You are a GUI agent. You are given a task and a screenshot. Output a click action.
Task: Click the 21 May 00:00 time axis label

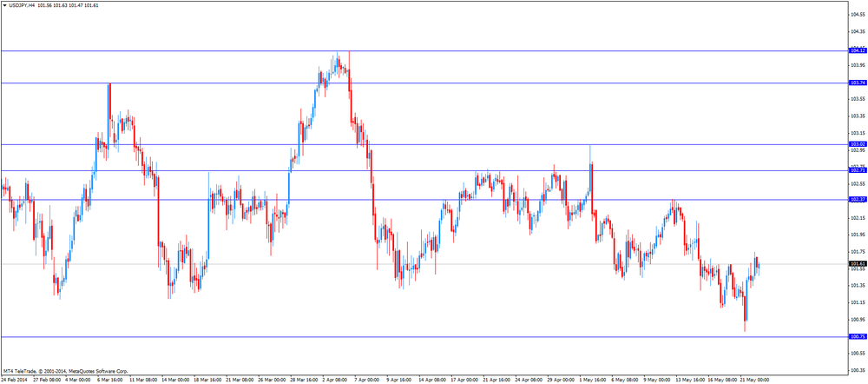(x=753, y=381)
